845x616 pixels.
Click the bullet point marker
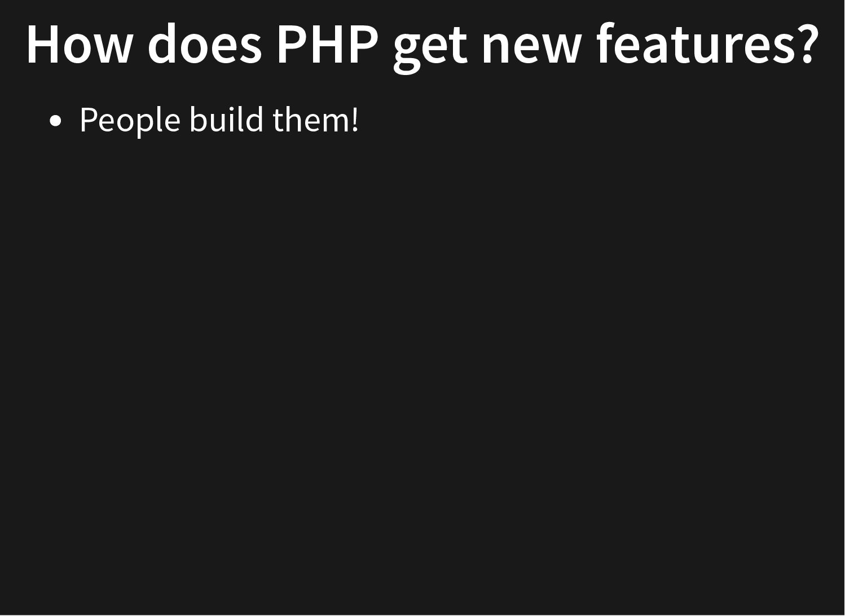[x=55, y=120]
